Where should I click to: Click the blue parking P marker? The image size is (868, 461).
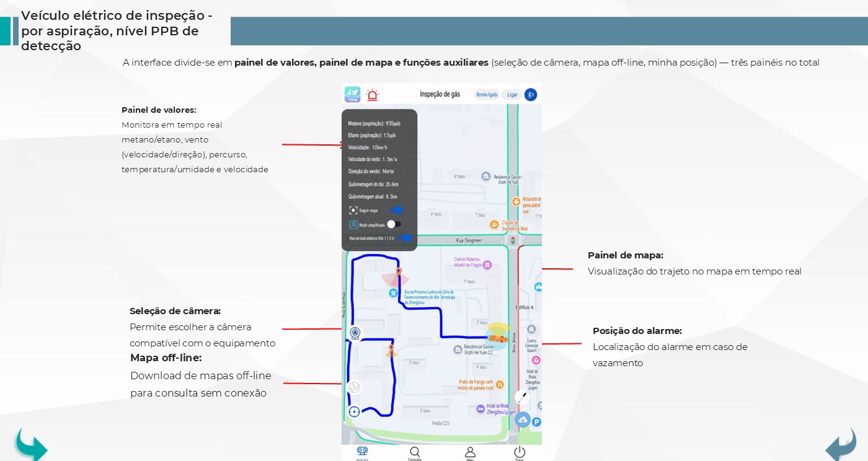coord(537,422)
